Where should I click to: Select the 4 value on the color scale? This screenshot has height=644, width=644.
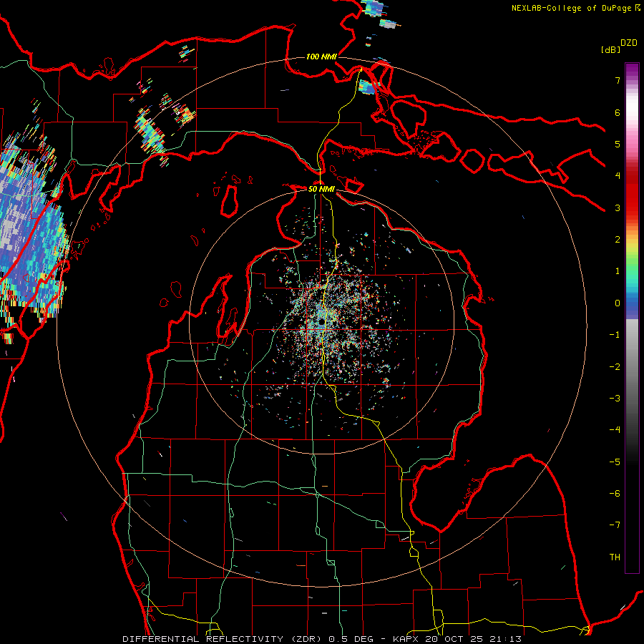[x=618, y=176]
